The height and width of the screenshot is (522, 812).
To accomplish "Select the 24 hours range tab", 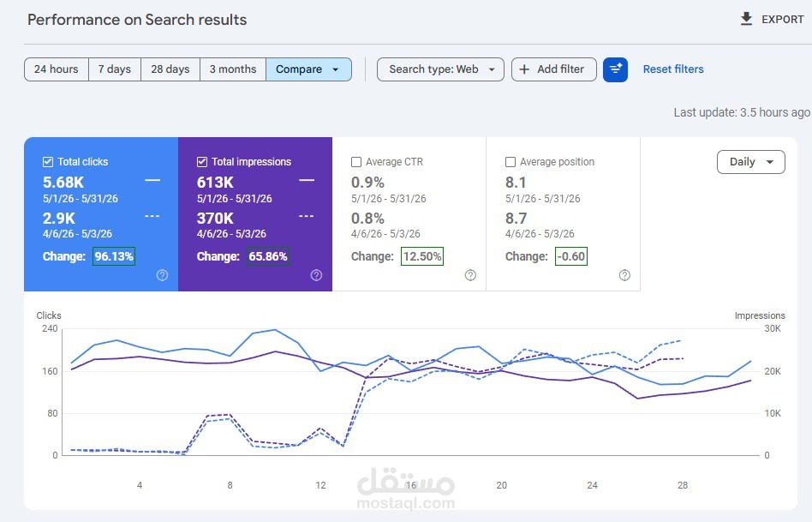I will click(56, 69).
